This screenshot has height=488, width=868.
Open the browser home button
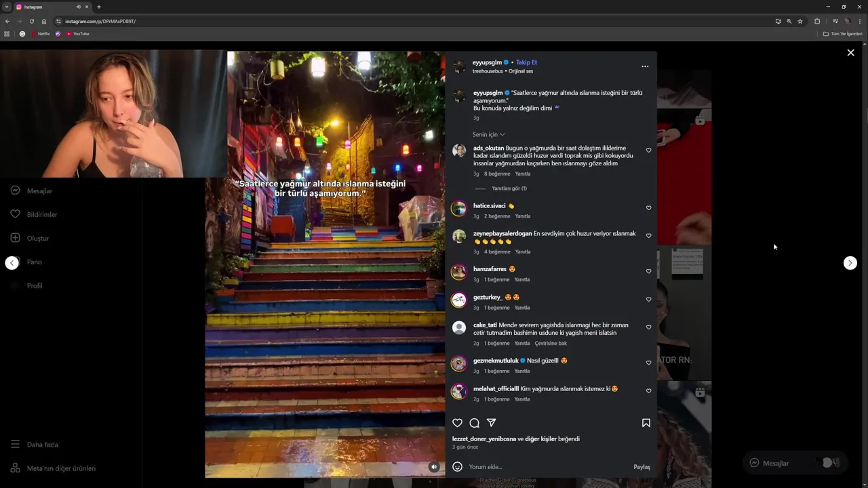(x=44, y=21)
